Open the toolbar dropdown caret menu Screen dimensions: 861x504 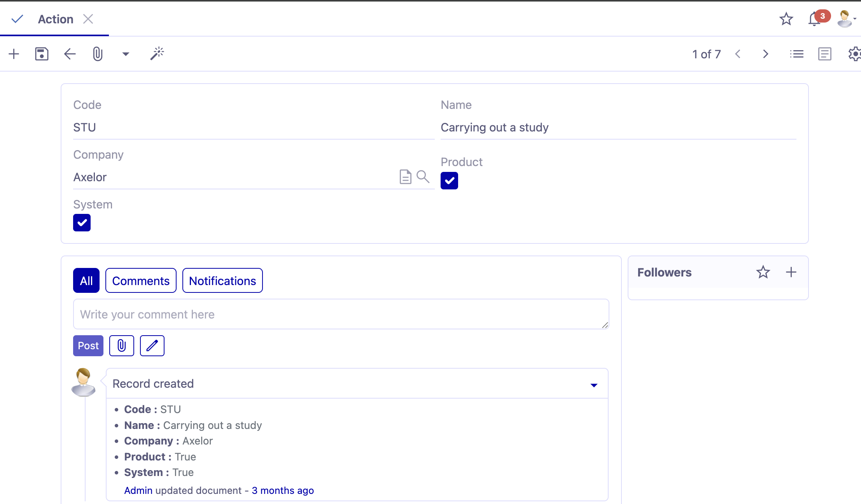coord(126,54)
